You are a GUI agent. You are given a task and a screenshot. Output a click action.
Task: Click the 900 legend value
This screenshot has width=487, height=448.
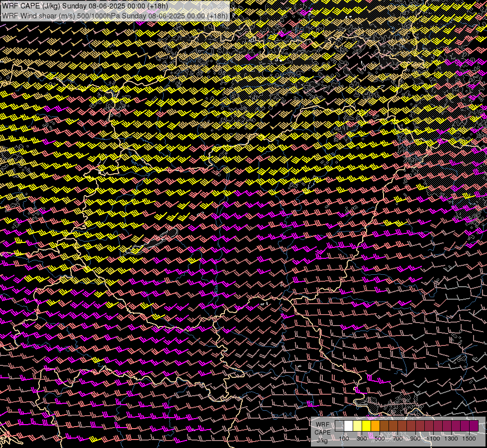point(415,439)
